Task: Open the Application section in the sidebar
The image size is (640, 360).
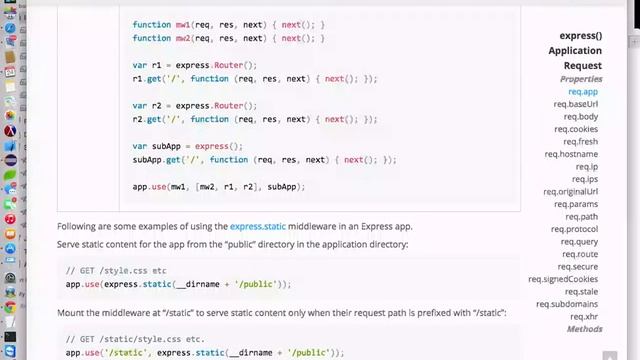Action: 575,51
